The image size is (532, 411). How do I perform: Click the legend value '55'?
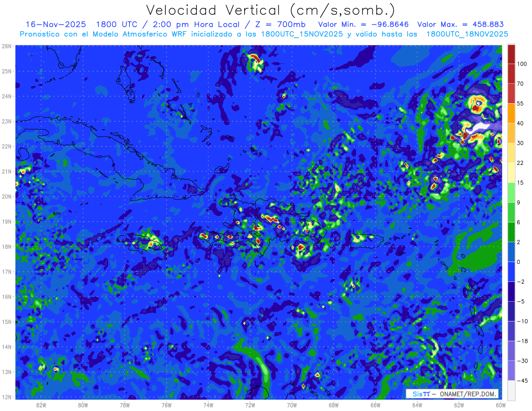pos(520,103)
